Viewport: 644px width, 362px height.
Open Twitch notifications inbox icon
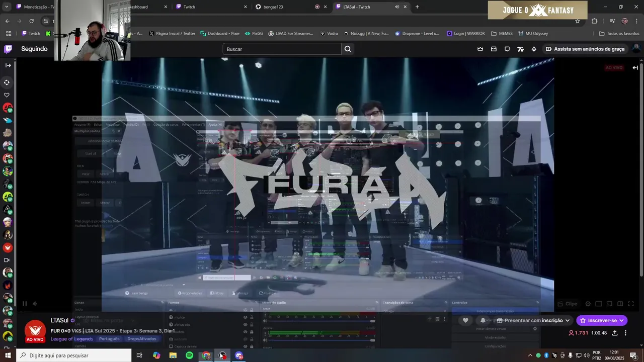[x=494, y=49]
